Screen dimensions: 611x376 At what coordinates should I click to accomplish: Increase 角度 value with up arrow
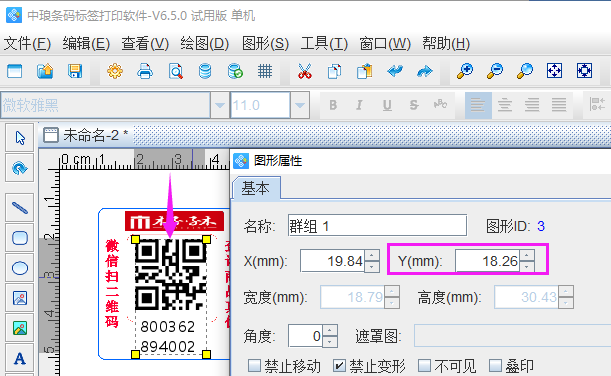click(330, 330)
